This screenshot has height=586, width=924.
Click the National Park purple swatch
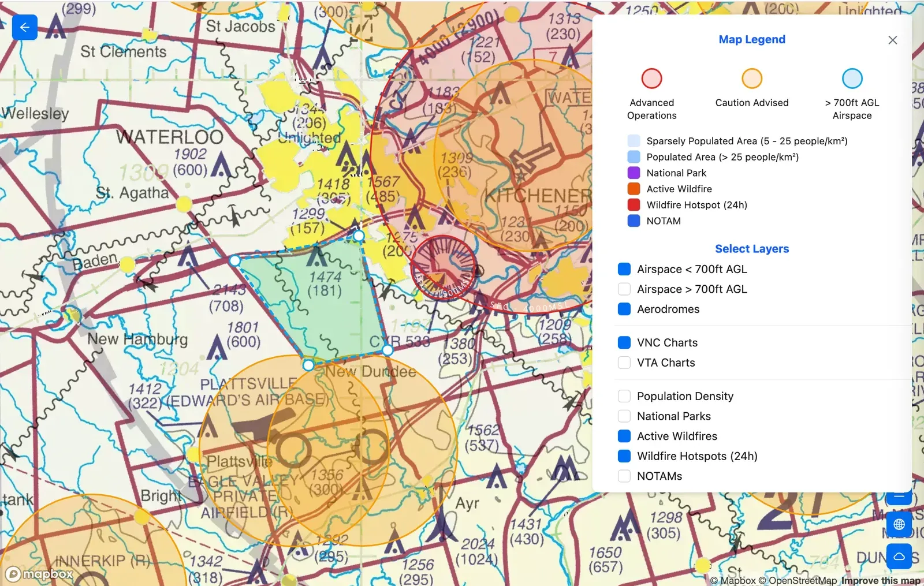(634, 173)
